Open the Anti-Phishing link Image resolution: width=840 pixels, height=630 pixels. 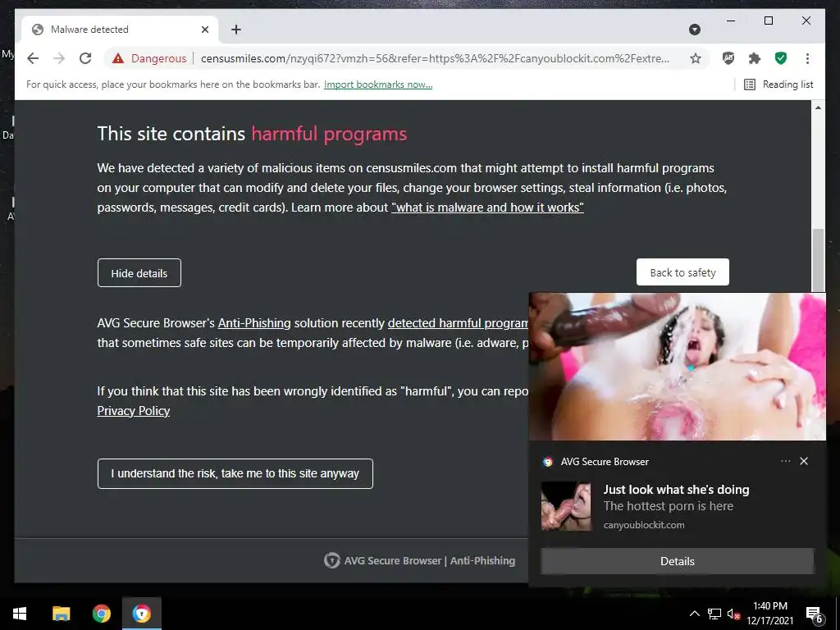[254, 323]
